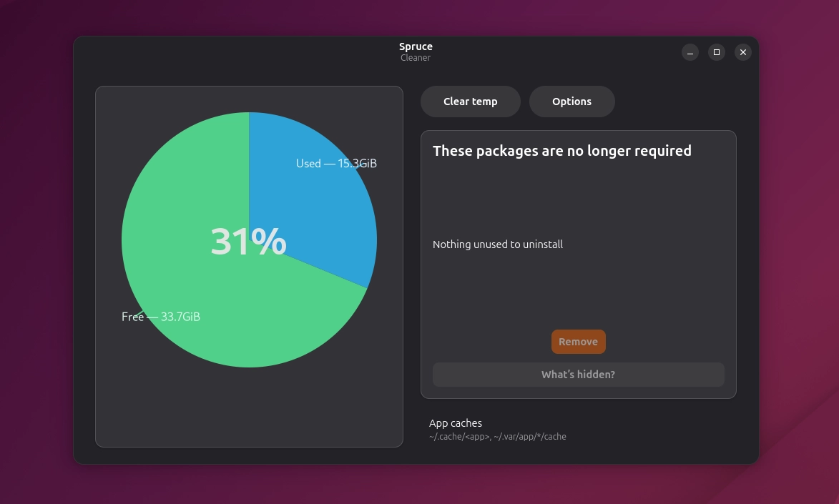This screenshot has height=504, width=839.
Task: Click the Cleaner subtitle in the header bar
Action: coord(416,58)
